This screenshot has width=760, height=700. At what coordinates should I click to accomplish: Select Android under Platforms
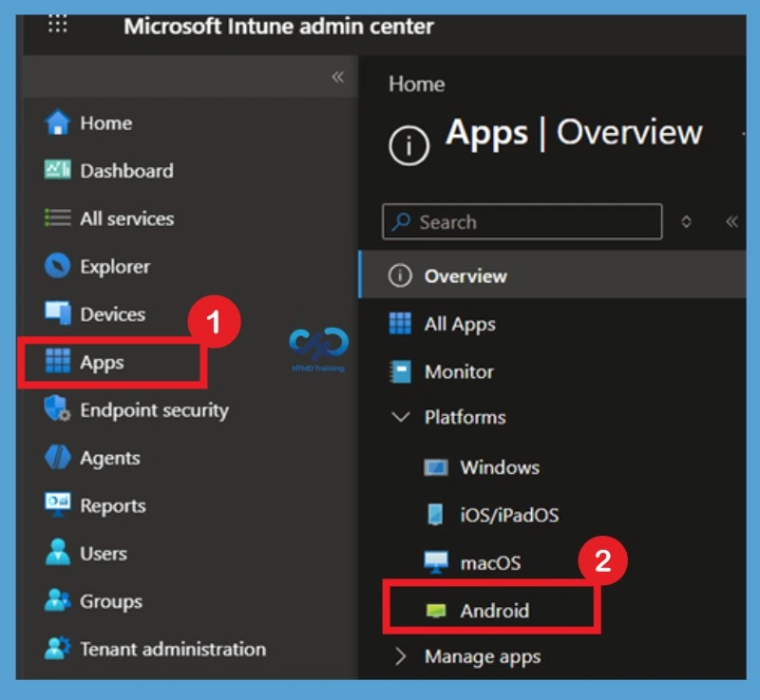(494, 611)
